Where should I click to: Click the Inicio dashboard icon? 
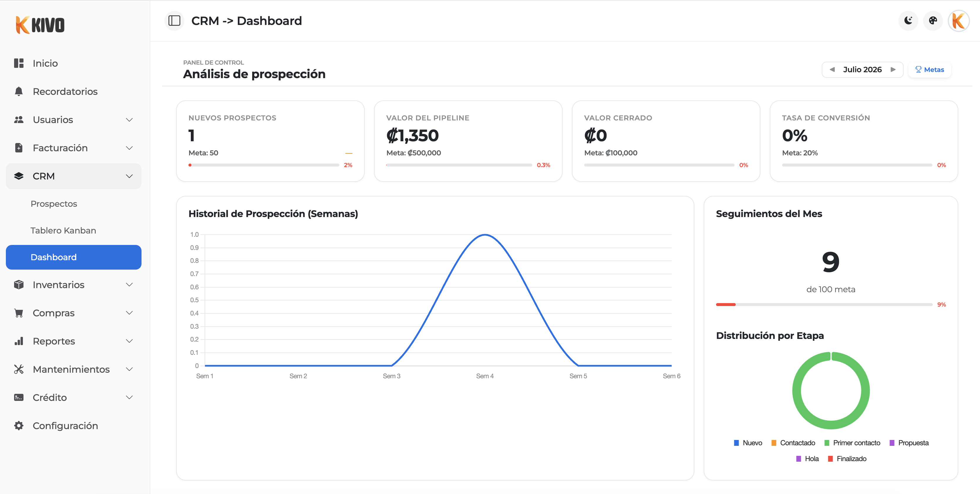pyautogui.click(x=18, y=63)
